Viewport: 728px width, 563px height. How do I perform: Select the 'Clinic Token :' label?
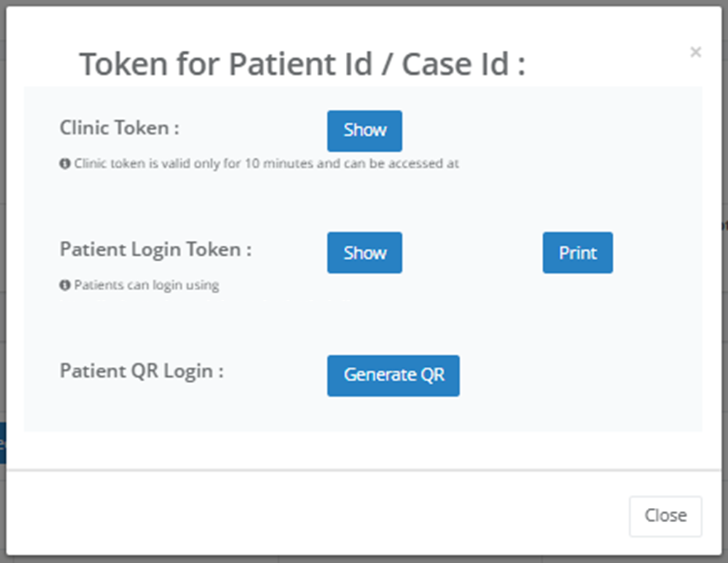(x=119, y=128)
